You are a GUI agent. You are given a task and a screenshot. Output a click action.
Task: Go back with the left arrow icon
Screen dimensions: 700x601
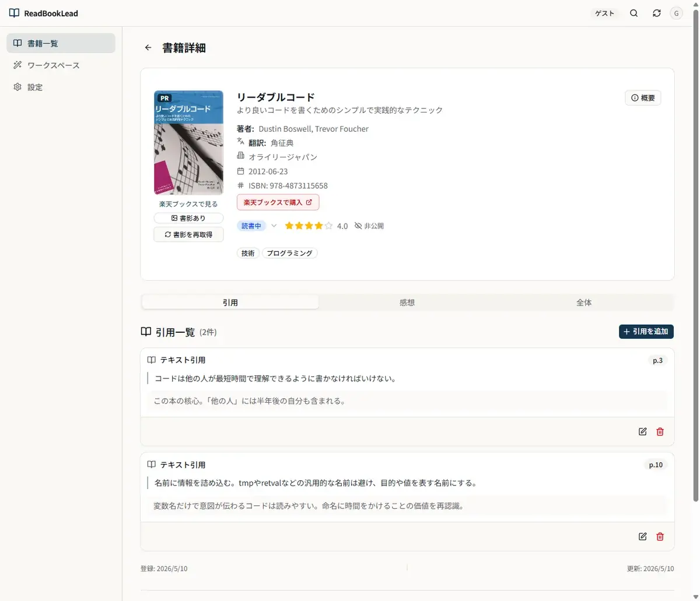(148, 48)
